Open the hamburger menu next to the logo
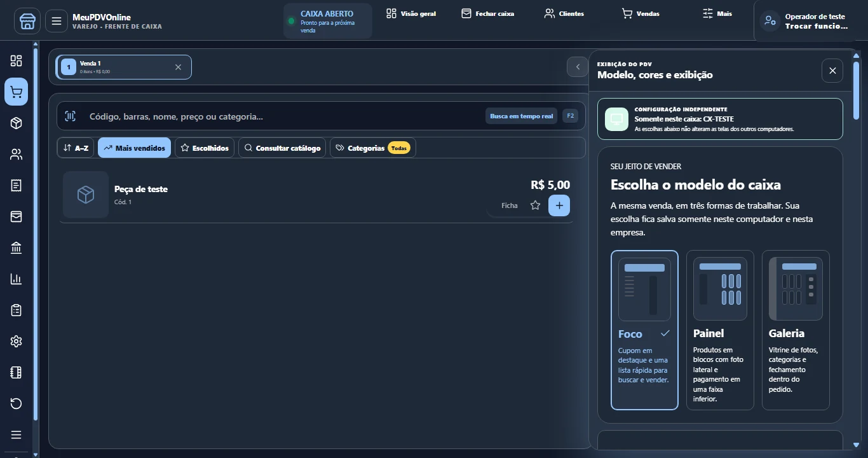 57,22
